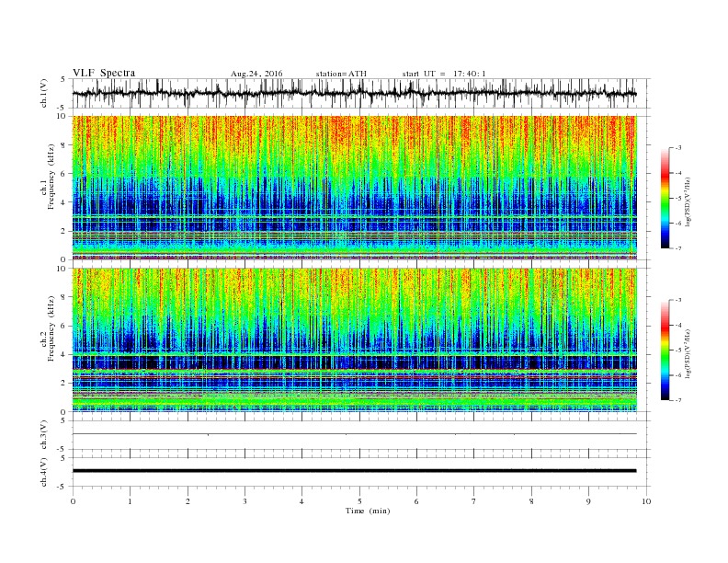Click time axis tick label "3"
The width and height of the screenshot is (728, 563).
[x=245, y=501]
